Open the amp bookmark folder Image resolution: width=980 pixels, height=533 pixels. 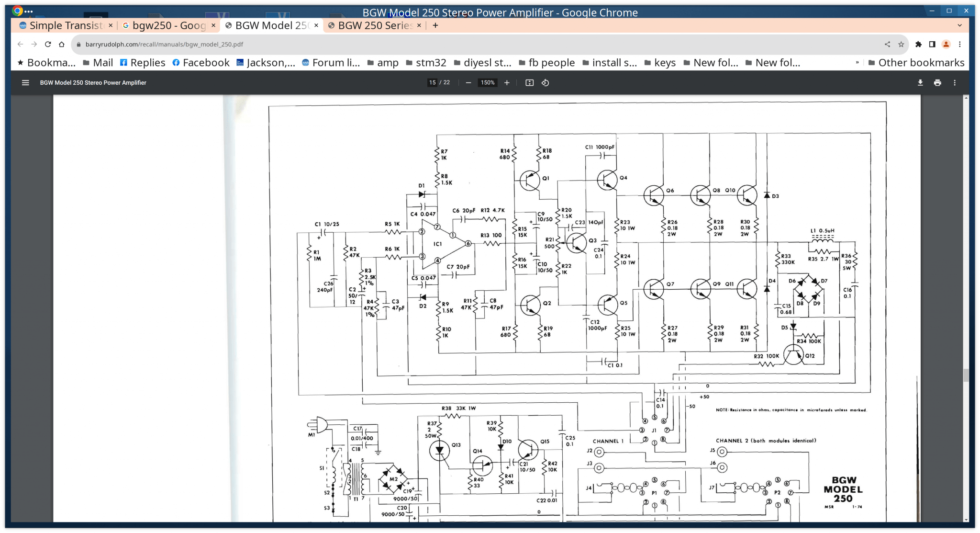click(x=383, y=63)
